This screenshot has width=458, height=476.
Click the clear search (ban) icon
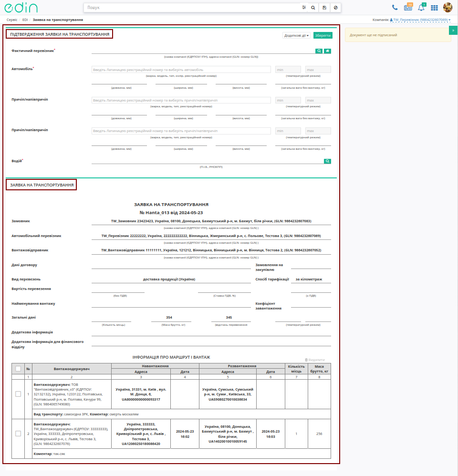click(x=335, y=8)
